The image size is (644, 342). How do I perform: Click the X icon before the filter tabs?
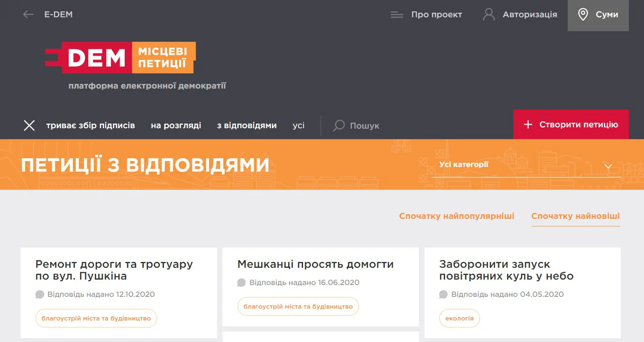coord(29,125)
